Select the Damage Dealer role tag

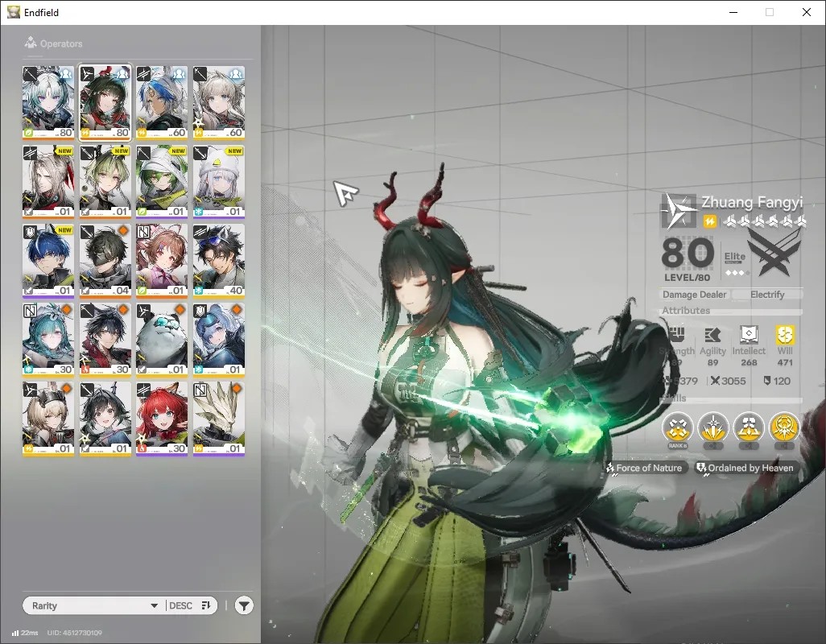click(x=694, y=295)
